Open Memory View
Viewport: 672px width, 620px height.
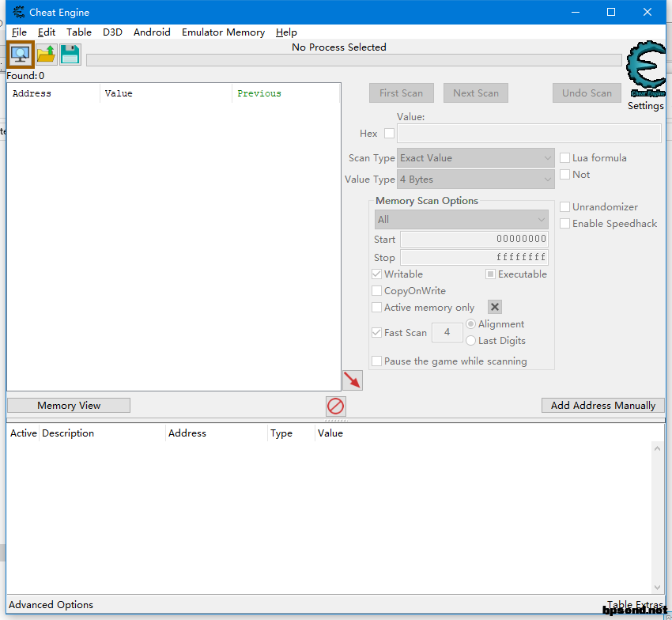pos(69,405)
